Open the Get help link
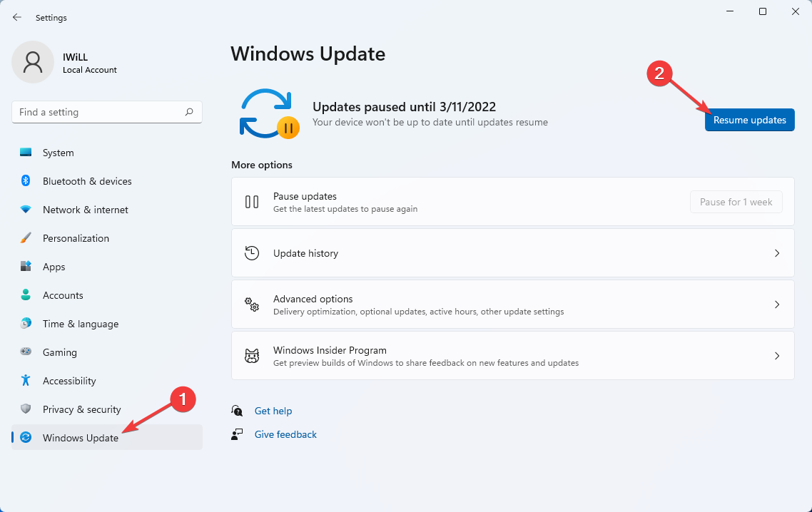Screen dimensions: 812x512 (x=273, y=411)
